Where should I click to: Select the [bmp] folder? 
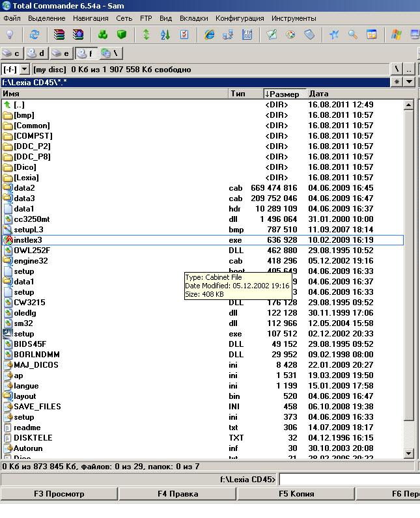203,115
